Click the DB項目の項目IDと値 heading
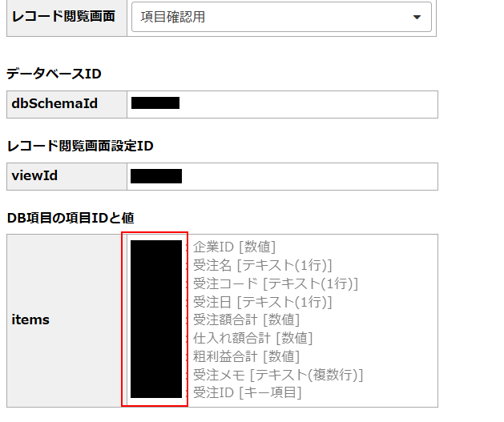This screenshot has height=422, width=504. pyautogui.click(x=71, y=218)
